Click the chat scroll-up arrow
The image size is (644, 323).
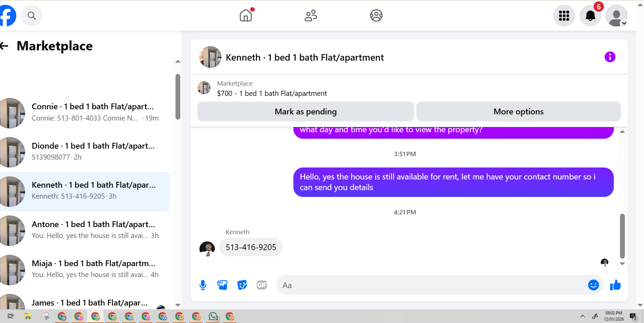[622, 132]
